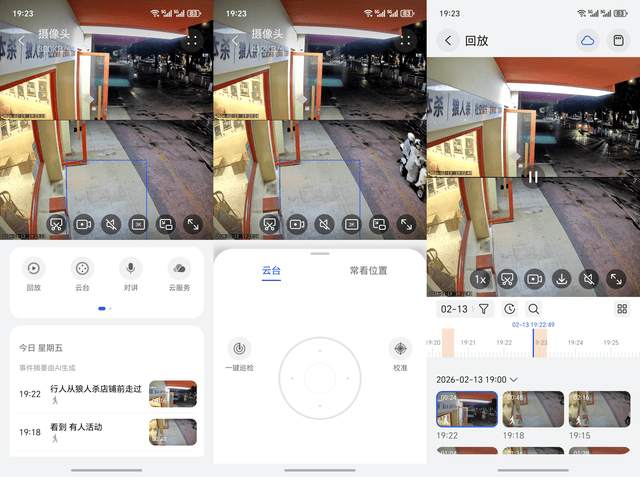Select cloud storage source in playback header

587,41
